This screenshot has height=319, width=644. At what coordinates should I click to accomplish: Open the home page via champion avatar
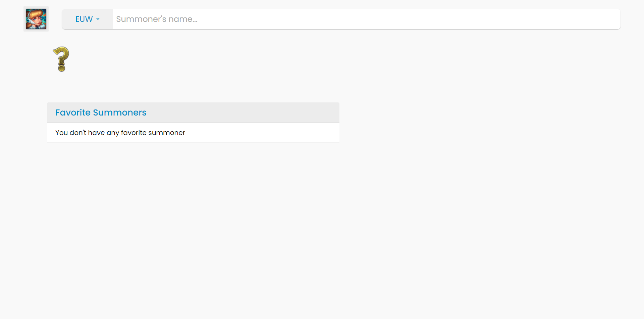click(36, 19)
